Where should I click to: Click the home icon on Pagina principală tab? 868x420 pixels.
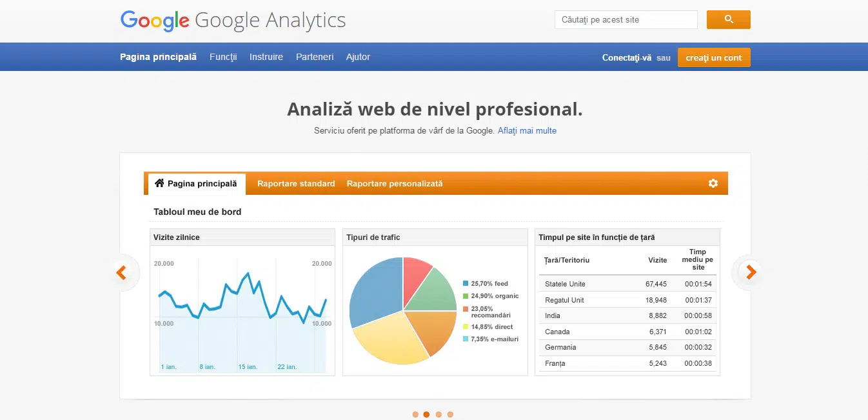pos(159,183)
